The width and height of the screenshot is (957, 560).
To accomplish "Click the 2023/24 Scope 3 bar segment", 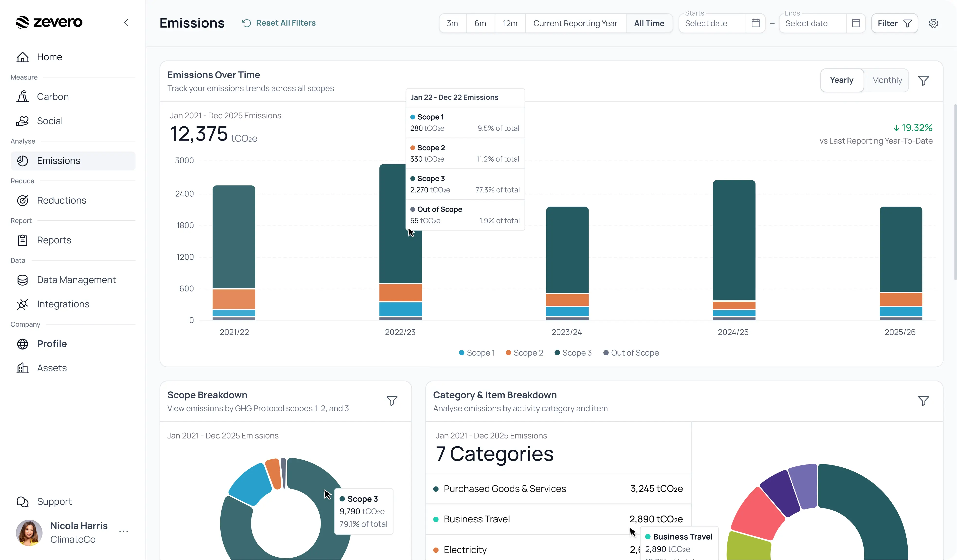I will coord(567,249).
